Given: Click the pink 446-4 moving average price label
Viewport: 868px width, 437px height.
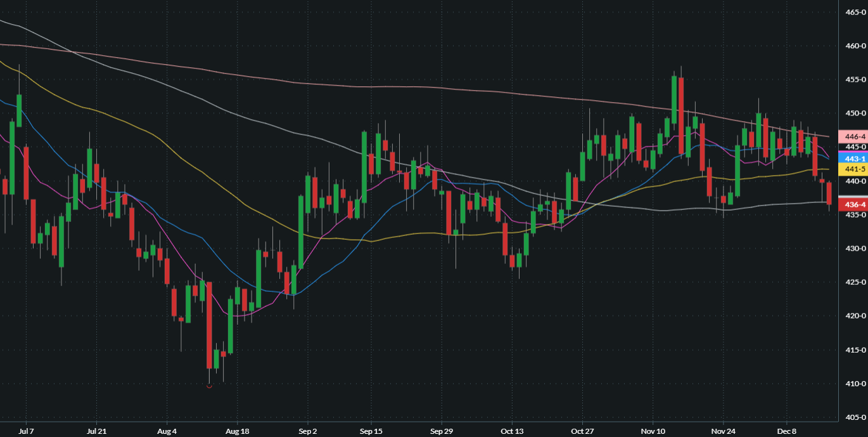Looking at the screenshot, I should coord(852,136).
